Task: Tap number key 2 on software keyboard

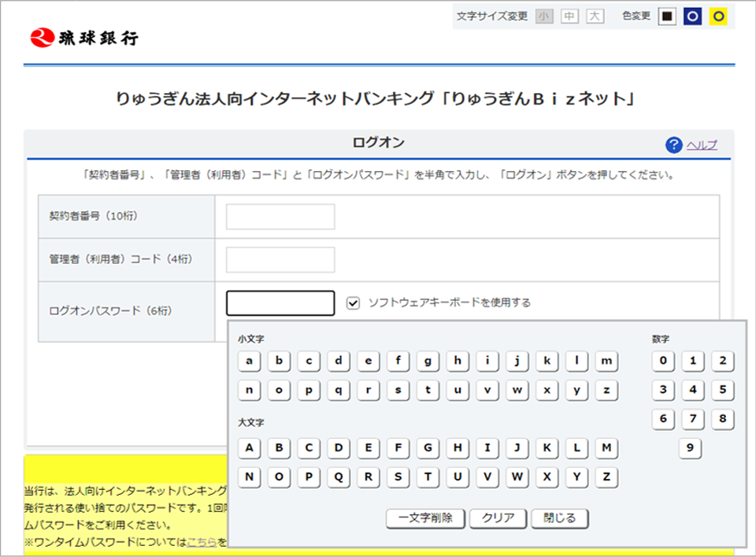Action: coord(723,361)
